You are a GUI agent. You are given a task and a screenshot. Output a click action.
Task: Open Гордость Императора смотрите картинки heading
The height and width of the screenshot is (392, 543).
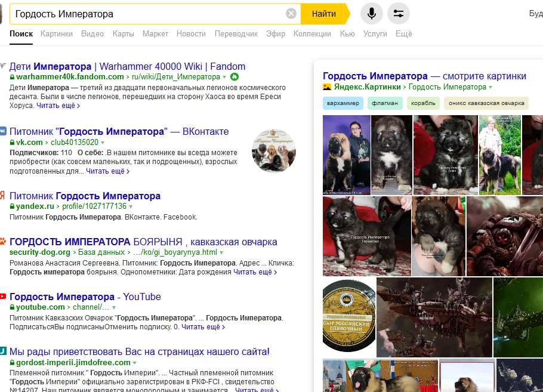pyautogui.click(x=424, y=76)
